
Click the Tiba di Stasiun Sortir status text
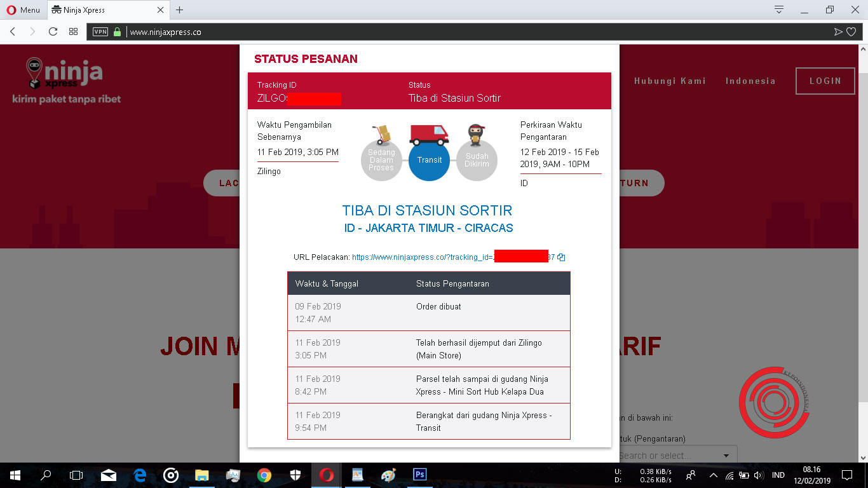click(x=454, y=98)
